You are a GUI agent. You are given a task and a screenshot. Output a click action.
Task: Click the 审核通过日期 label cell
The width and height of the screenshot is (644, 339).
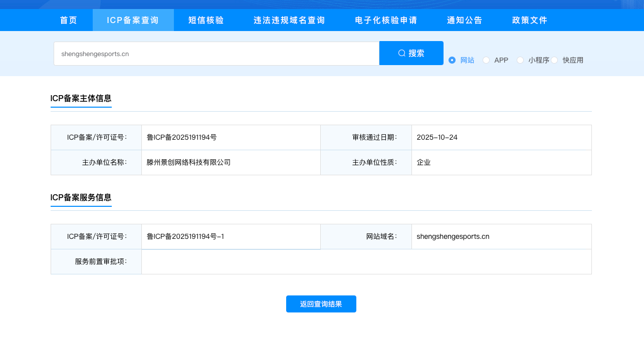click(x=366, y=138)
